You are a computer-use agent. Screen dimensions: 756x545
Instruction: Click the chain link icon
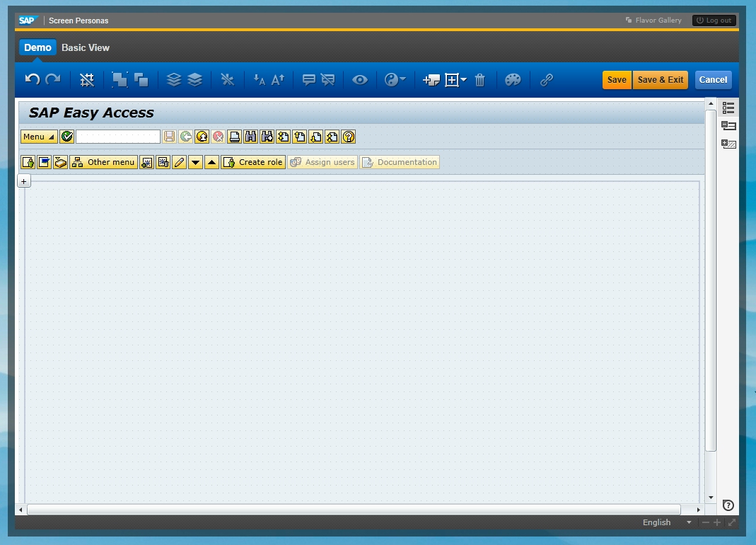click(546, 80)
